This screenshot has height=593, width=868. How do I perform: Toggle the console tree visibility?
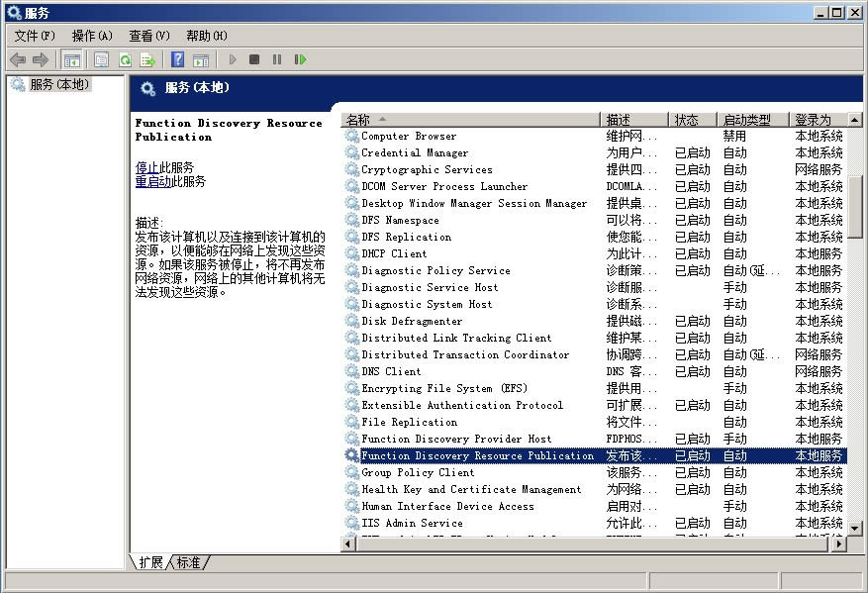(x=71, y=59)
